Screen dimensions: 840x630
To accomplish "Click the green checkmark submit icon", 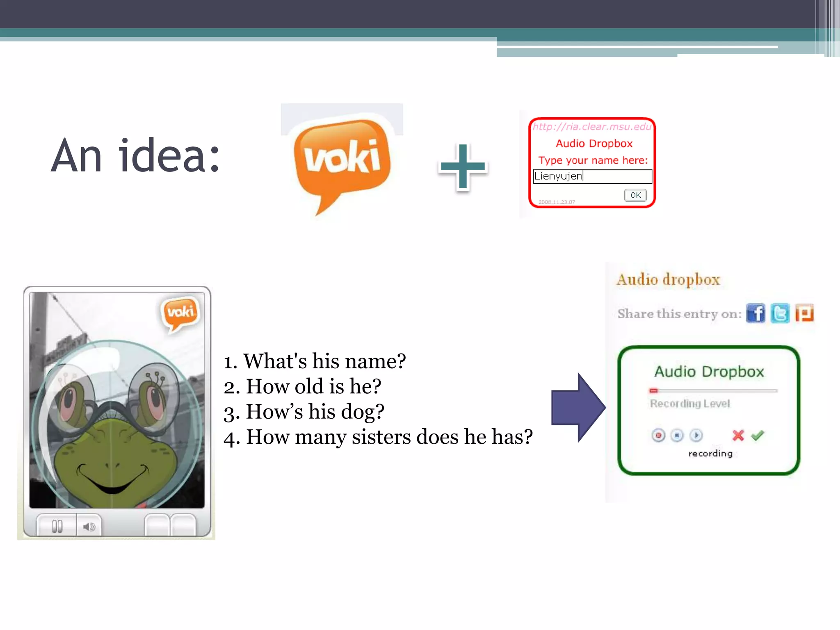I will click(758, 435).
